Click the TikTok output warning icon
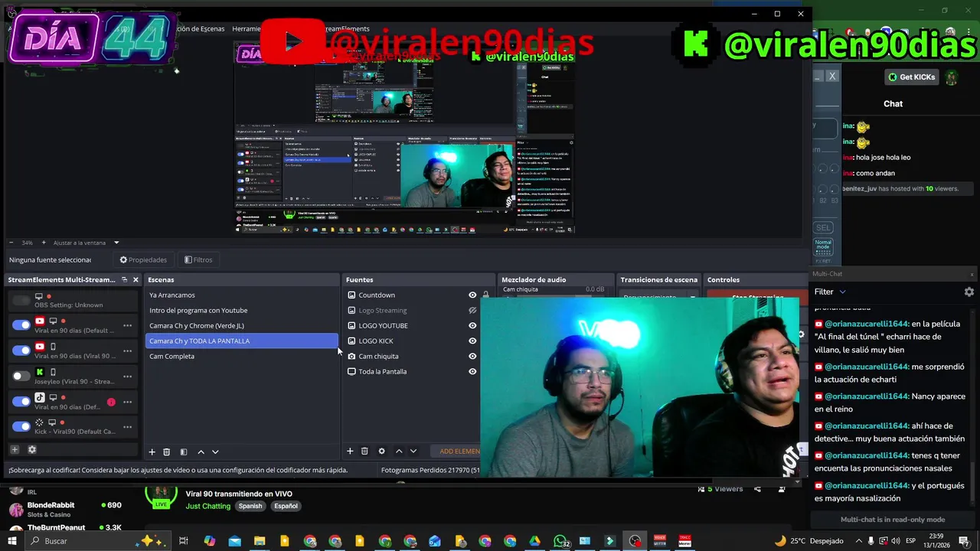 (x=111, y=402)
